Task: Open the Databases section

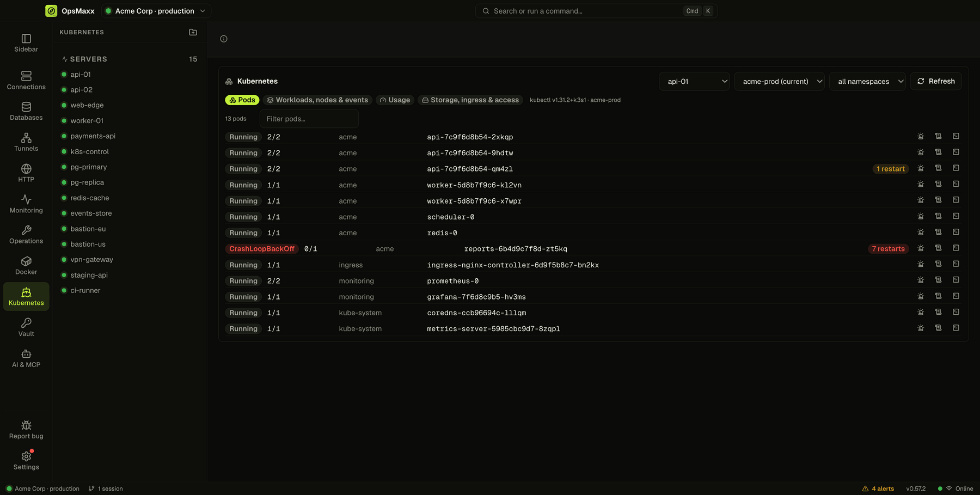Action: click(26, 111)
